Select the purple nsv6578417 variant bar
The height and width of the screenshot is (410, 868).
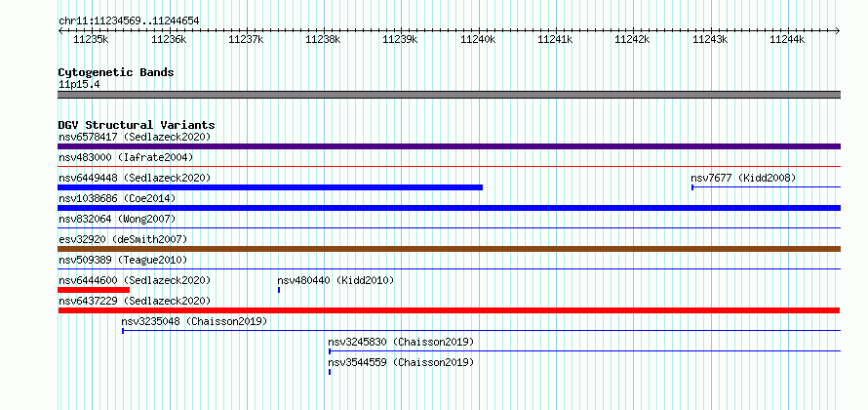[449, 146]
